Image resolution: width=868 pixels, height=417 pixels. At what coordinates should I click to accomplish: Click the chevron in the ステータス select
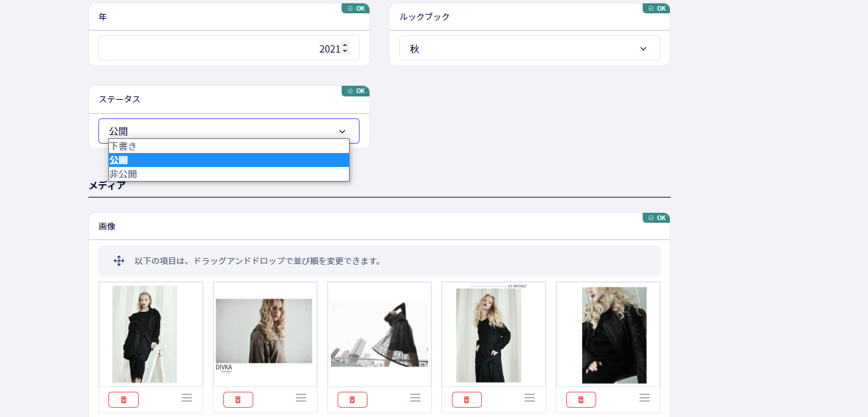tap(342, 132)
